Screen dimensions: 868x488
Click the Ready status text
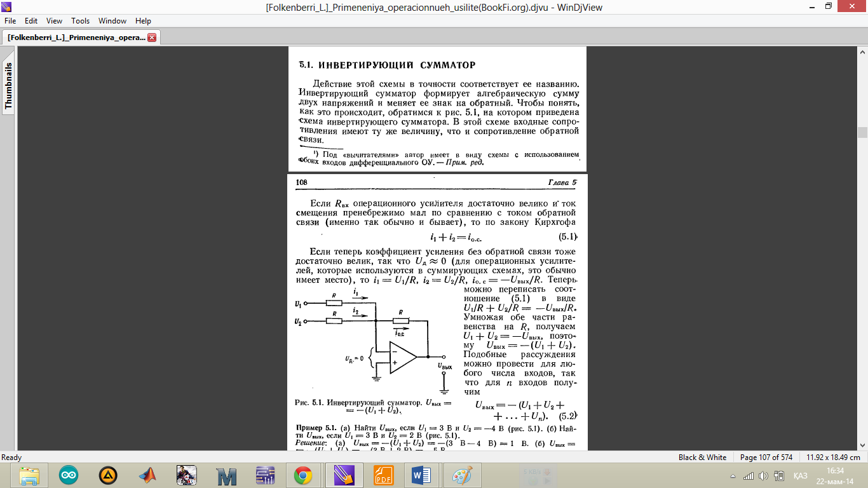coord(12,457)
